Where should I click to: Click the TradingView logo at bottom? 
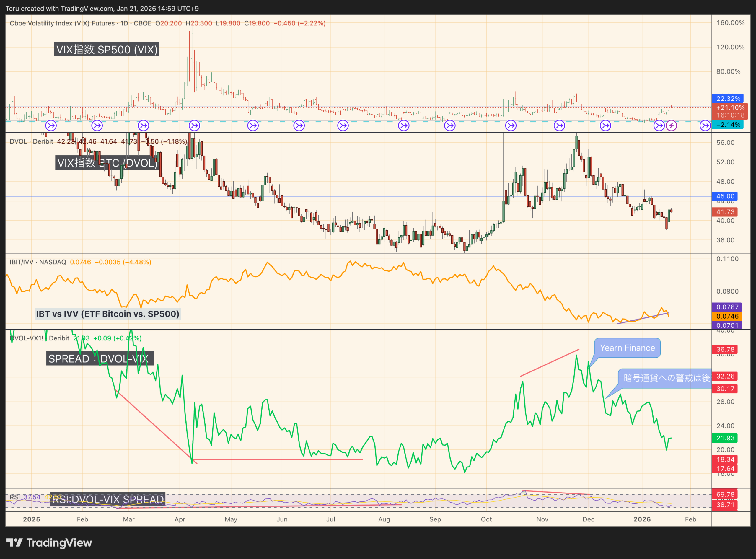49,543
